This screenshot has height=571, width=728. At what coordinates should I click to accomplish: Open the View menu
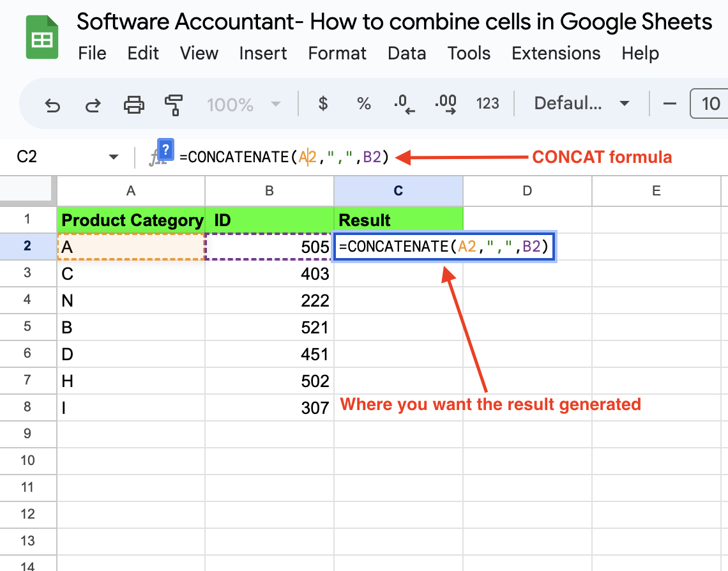pos(199,54)
